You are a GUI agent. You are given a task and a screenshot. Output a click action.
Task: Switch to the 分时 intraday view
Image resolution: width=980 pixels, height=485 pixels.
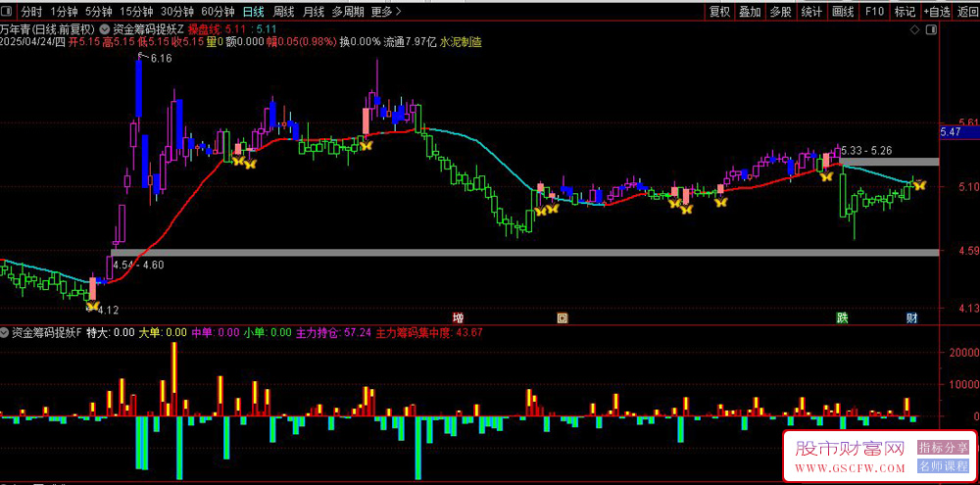(x=30, y=11)
